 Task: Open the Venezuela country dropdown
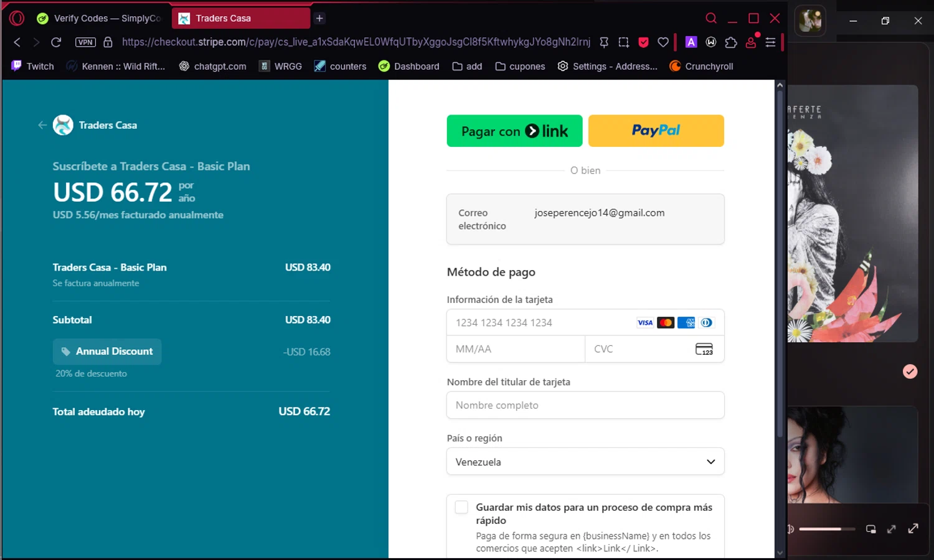(x=585, y=462)
